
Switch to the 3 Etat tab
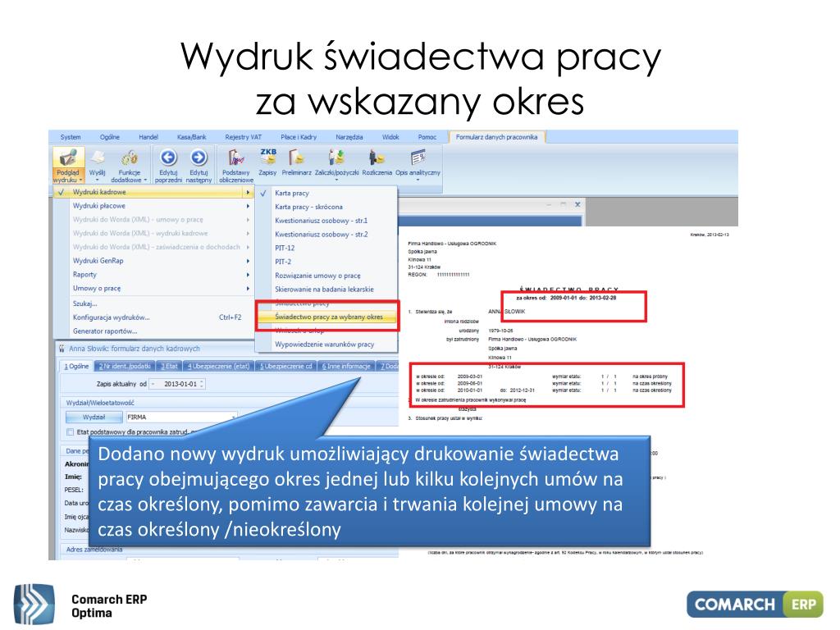click(x=169, y=367)
